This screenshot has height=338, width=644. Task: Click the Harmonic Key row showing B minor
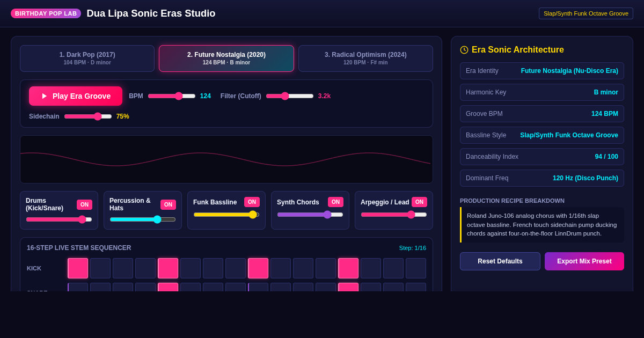coord(542,92)
